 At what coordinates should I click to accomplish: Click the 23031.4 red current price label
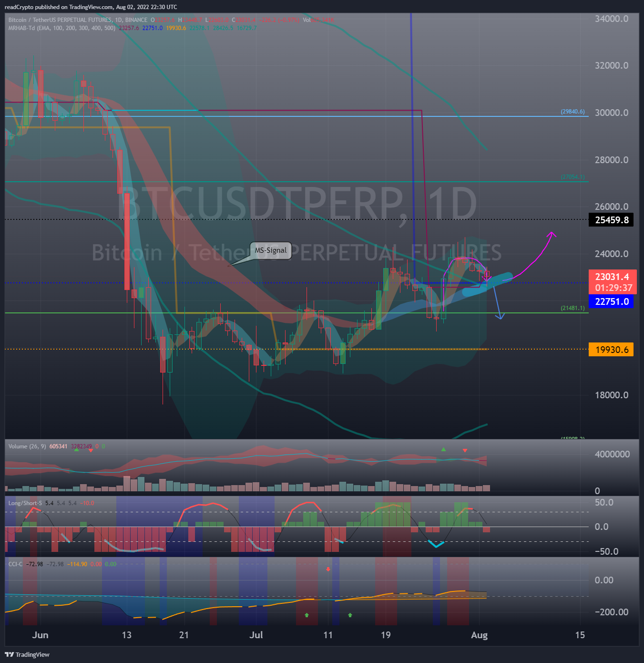click(x=612, y=277)
